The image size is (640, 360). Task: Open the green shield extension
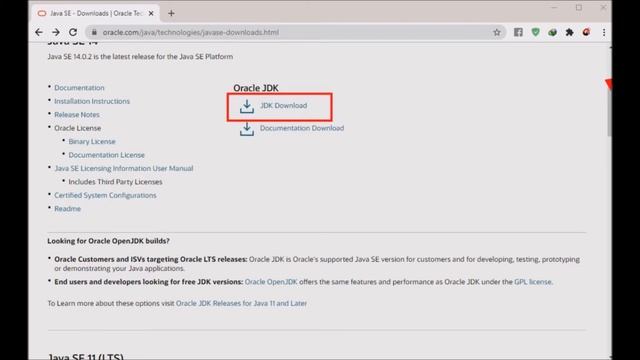[x=536, y=32]
